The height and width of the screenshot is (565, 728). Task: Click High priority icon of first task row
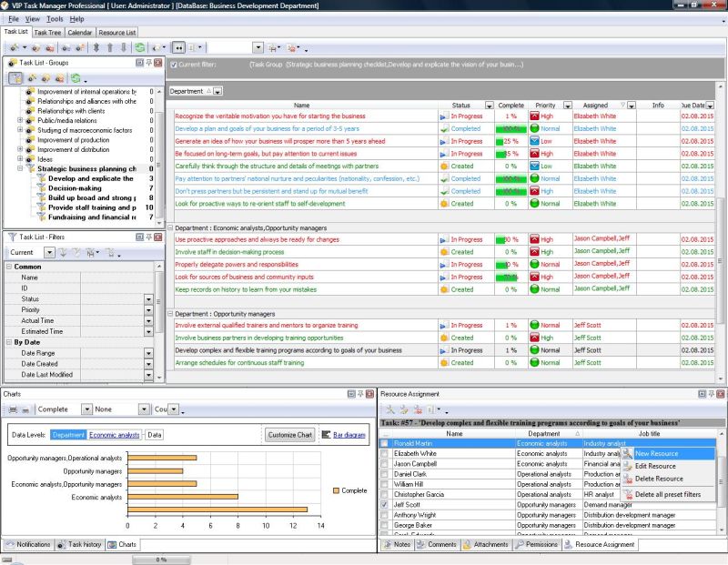[534, 116]
